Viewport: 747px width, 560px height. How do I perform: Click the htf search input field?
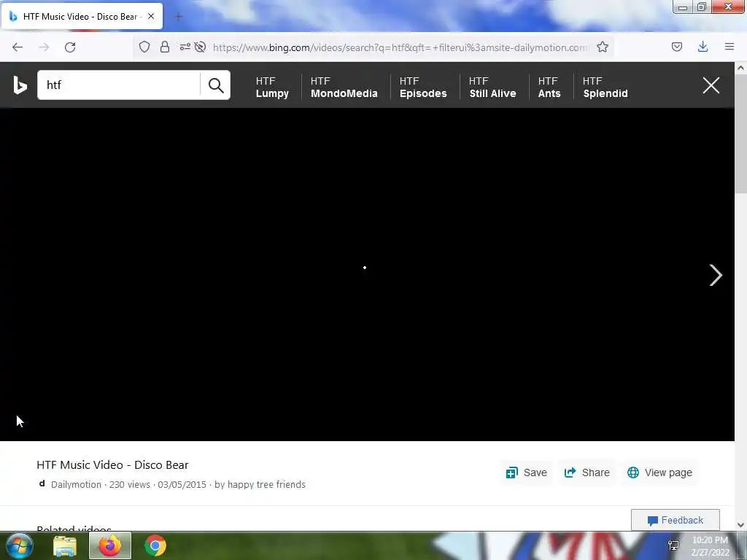119,85
